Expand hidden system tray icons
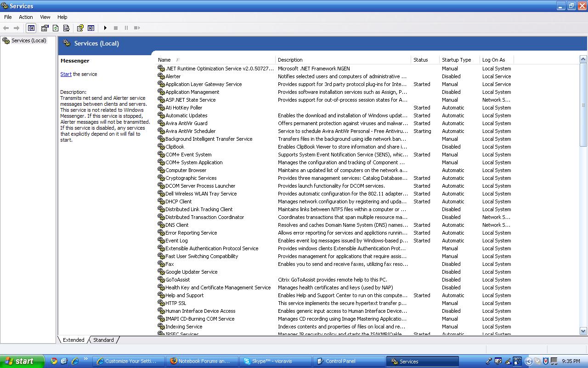 [528, 361]
